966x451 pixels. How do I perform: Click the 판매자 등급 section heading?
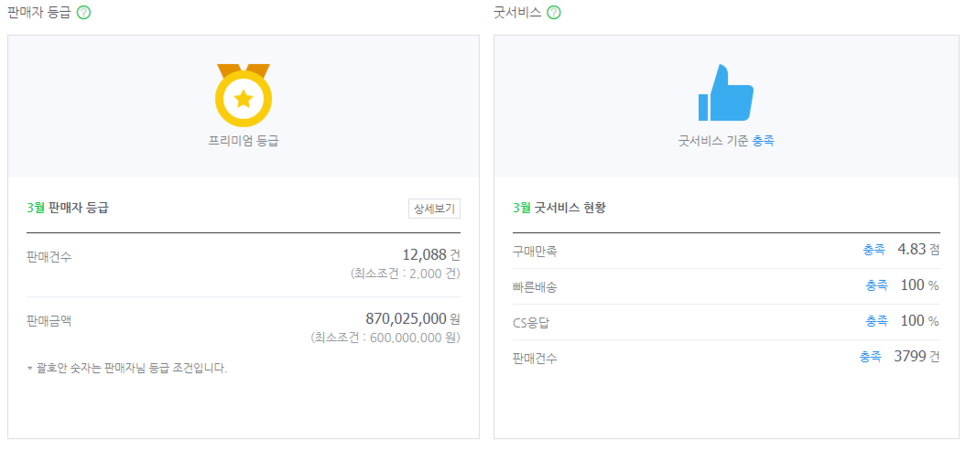click(39, 12)
